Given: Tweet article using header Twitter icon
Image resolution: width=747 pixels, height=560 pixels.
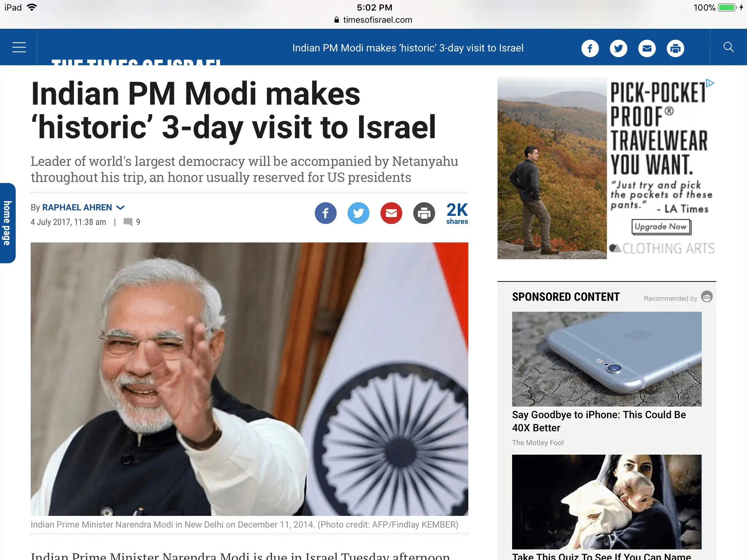Looking at the screenshot, I should tap(618, 48).
